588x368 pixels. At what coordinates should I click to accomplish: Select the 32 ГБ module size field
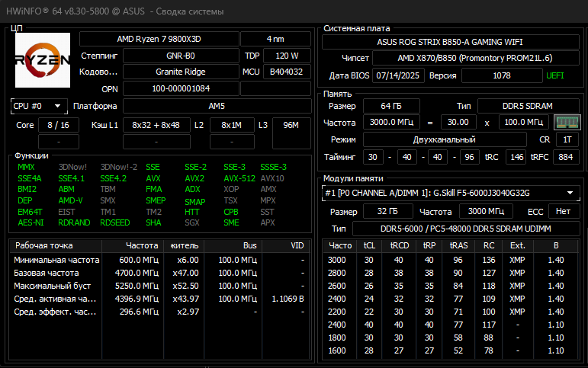387,211
